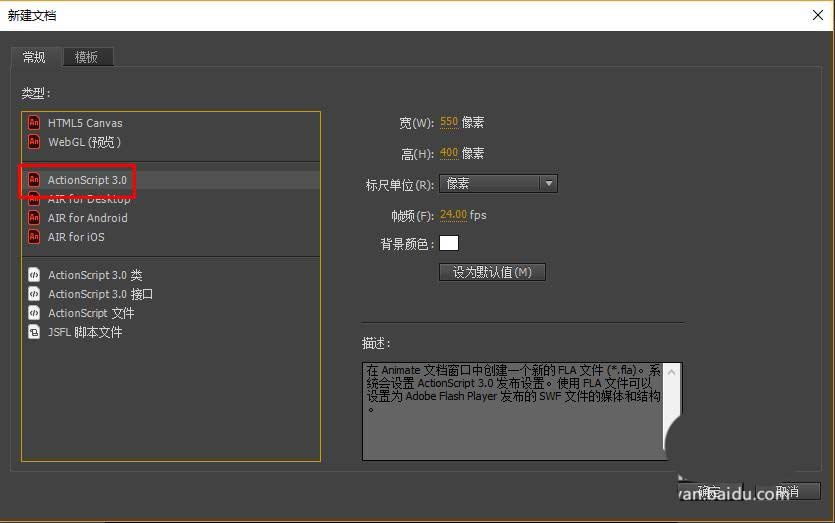Image resolution: width=835 pixels, height=523 pixels.
Task: Open the 标尺单位 dropdown showing 像素
Action: pyautogui.click(x=498, y=184)
